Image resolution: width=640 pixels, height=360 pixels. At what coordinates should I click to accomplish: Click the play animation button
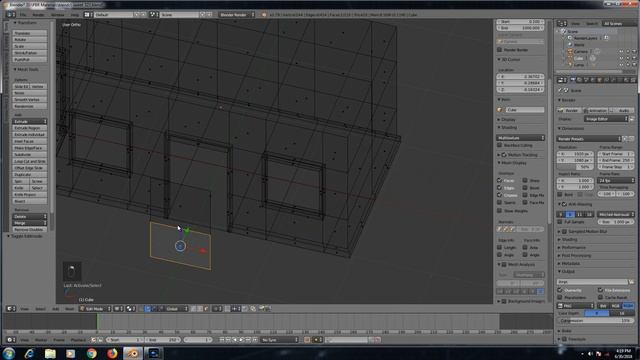click(x=242, y=340)
